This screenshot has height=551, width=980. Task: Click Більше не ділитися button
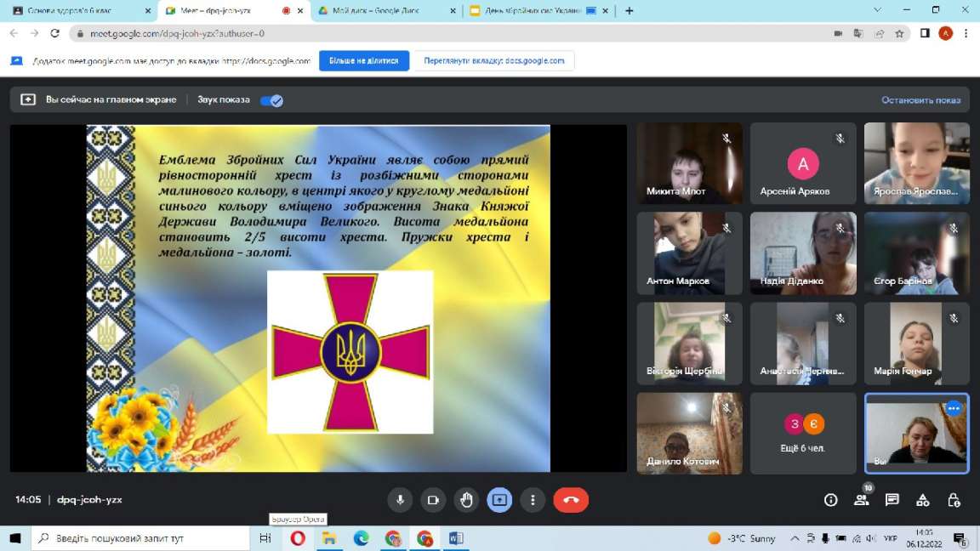[x=364, y=60]
